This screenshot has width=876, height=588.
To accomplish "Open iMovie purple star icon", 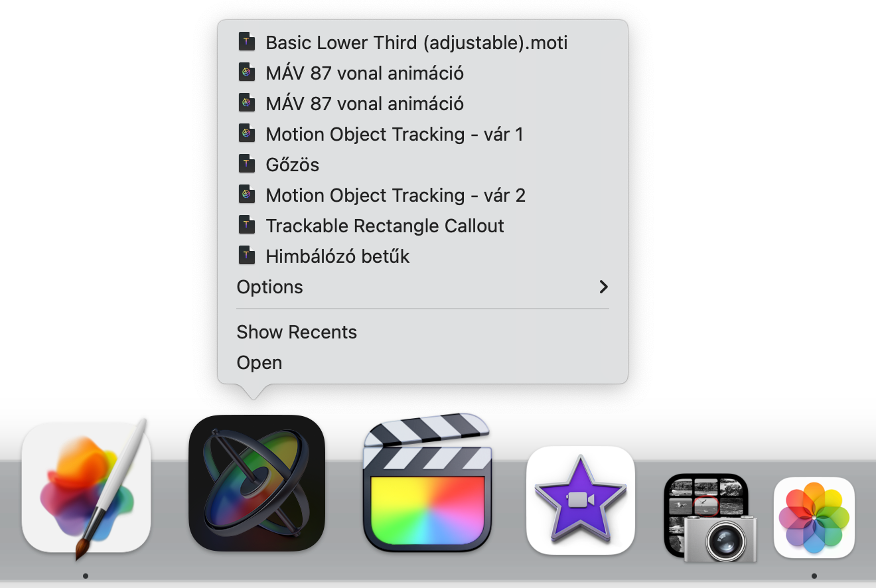I will coord(581,500).
